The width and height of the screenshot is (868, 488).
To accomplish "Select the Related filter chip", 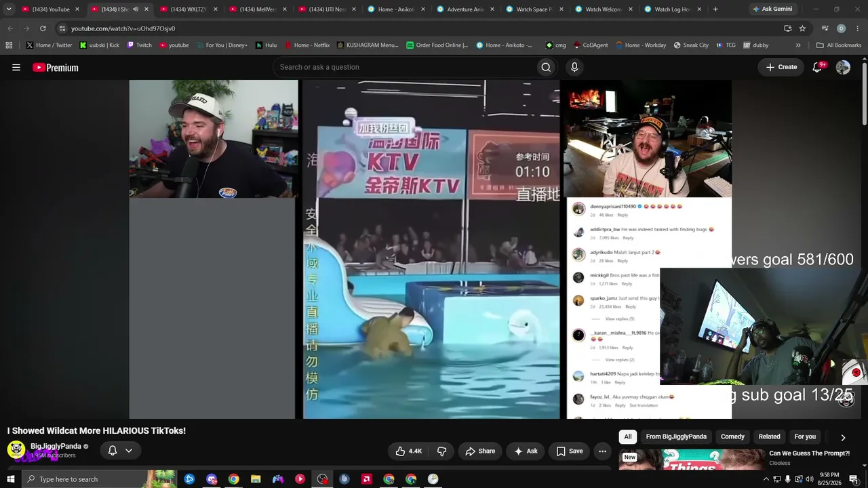I will pyautogui.click(x=769, y=437).
